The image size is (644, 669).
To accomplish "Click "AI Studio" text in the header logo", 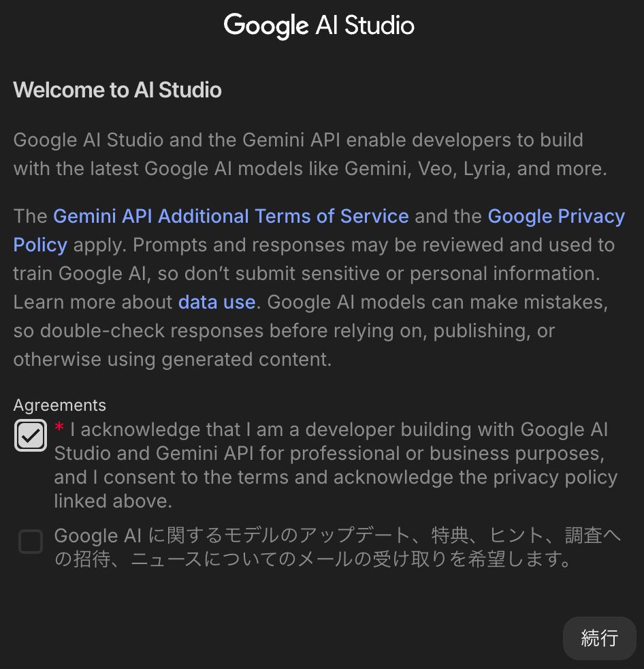I will 365,26.
